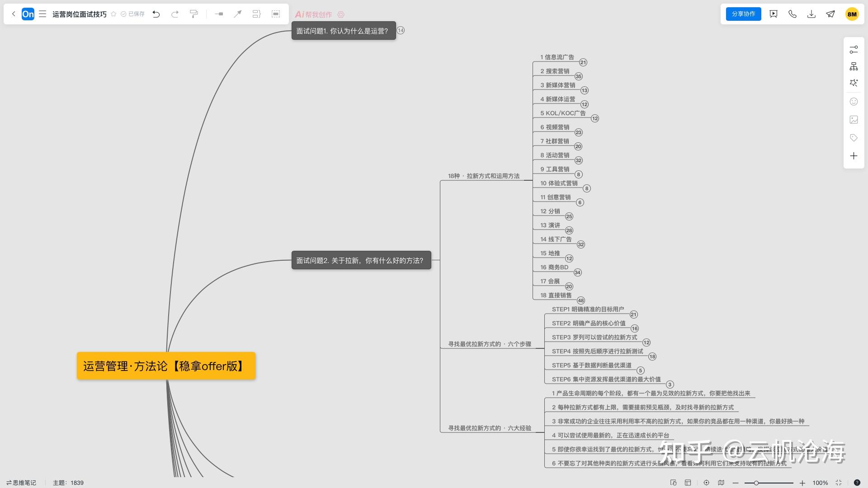Expand the 48 badge on 直接销售
The image size is (868, 488).
(x=581, y=300)
